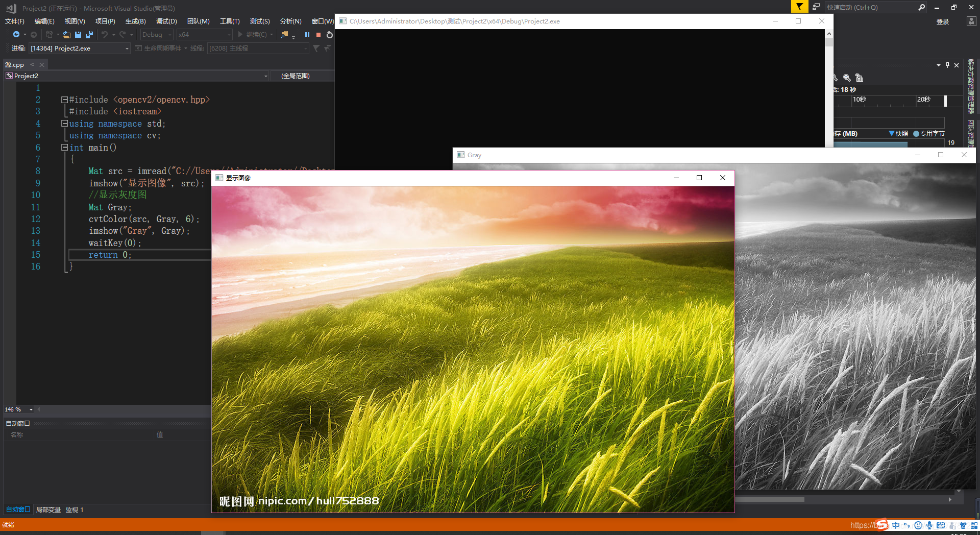The image size is (980, 535).
Task: Open the 解决方案资源管理器 side tab
Action: (971, 86)
